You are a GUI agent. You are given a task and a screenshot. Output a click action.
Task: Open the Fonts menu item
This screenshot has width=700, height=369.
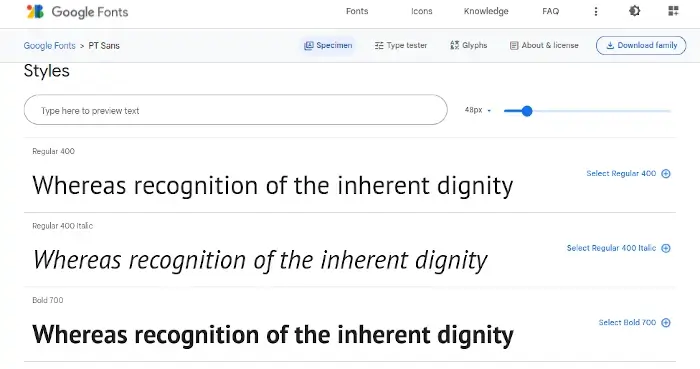point(357,11)
